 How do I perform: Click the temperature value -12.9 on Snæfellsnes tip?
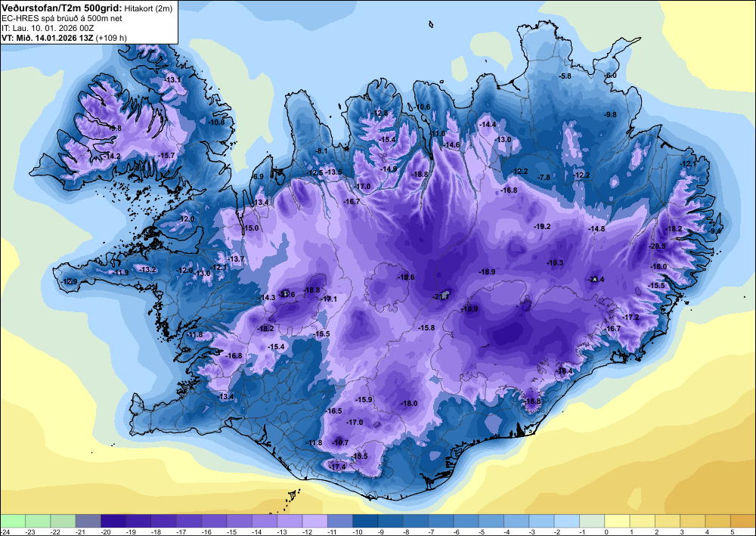[x=70, y=281]
